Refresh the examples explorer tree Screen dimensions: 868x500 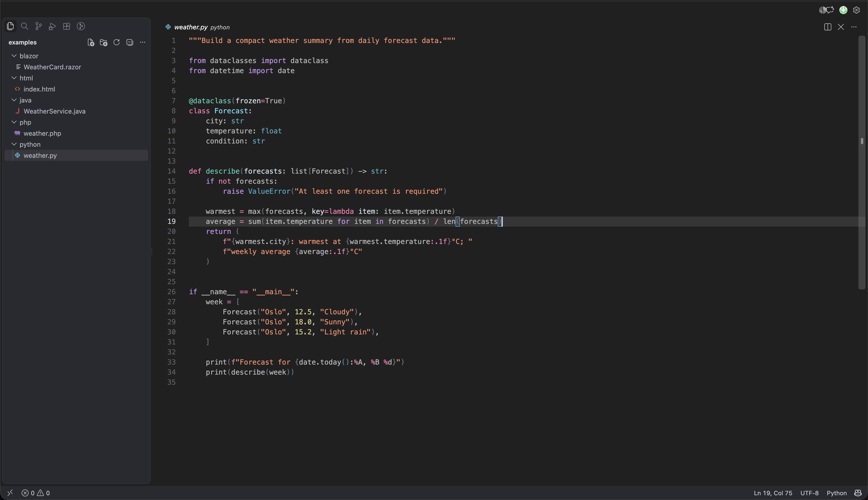(x=117, y=42)
